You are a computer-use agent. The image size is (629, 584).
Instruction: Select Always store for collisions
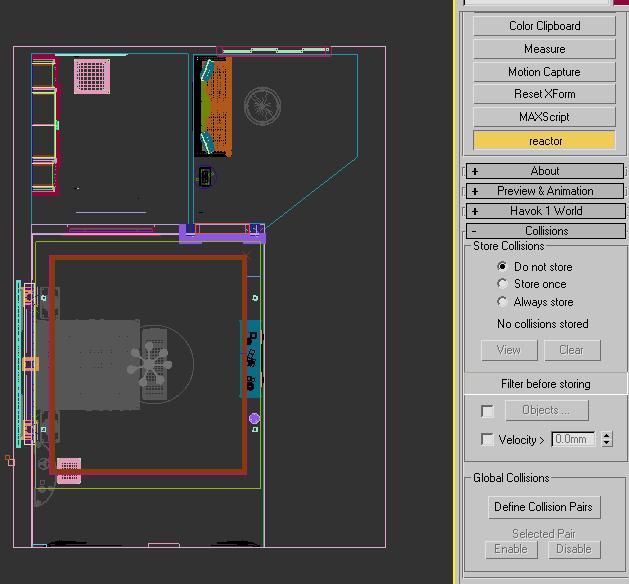click(503, 302)
